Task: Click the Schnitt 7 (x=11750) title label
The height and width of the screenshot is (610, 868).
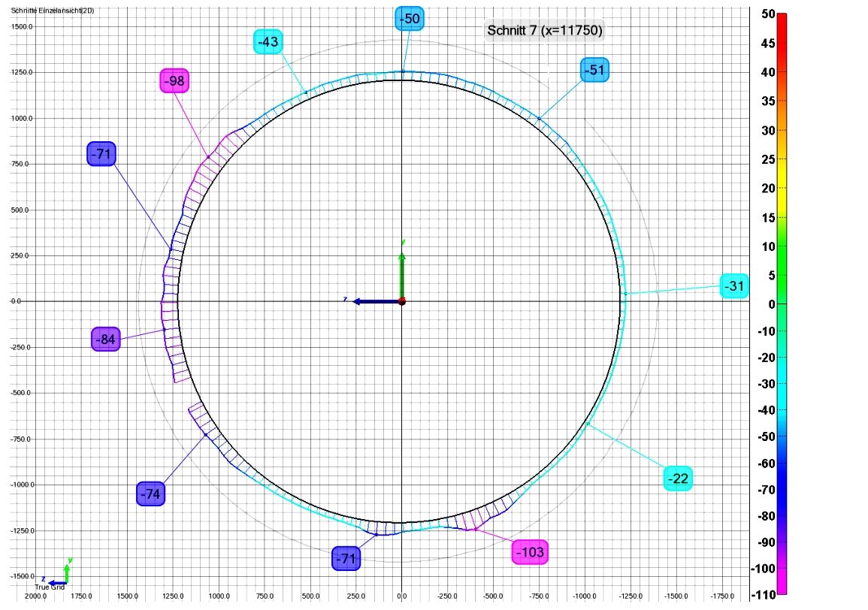Action: pos(545,31)
